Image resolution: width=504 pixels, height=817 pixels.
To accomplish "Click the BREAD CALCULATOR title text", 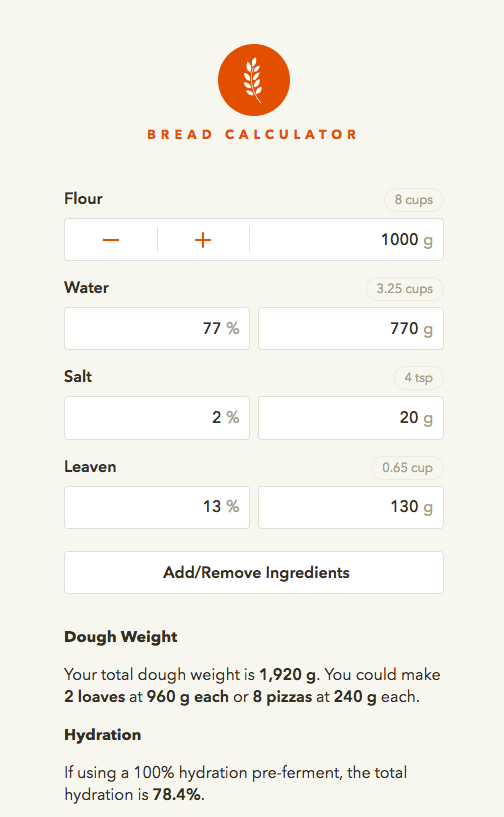I will 252,134.
